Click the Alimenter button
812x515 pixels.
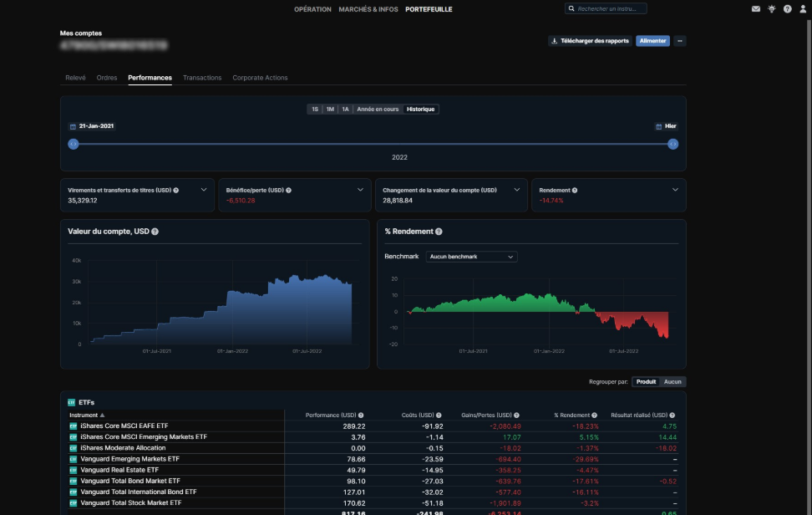pyautogui.click(x=652, y=41)
